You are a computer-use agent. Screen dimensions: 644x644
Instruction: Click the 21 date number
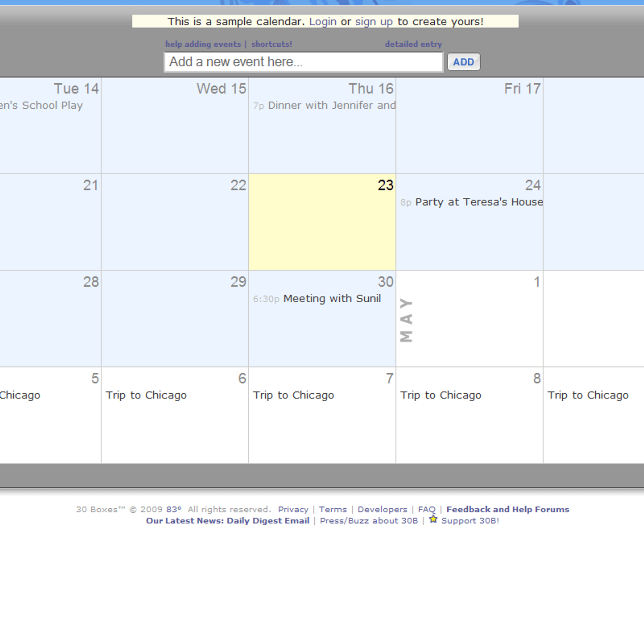(91, 185)
